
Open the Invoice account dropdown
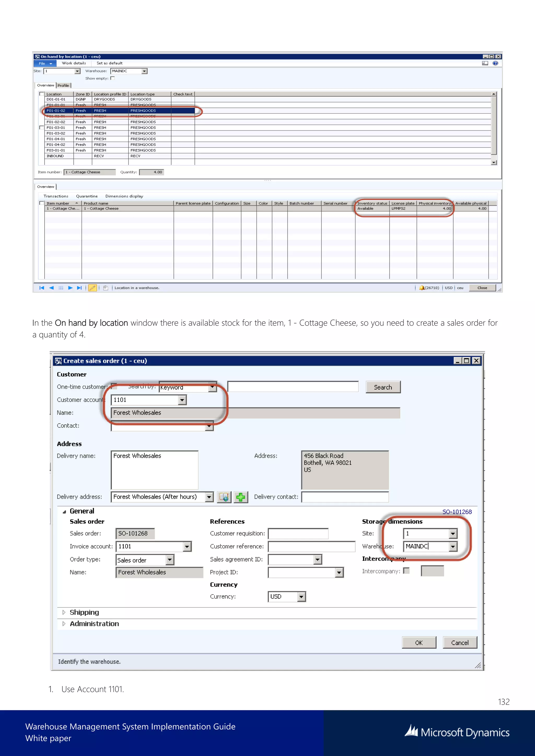pyautogui.click(x=187, y=547)
